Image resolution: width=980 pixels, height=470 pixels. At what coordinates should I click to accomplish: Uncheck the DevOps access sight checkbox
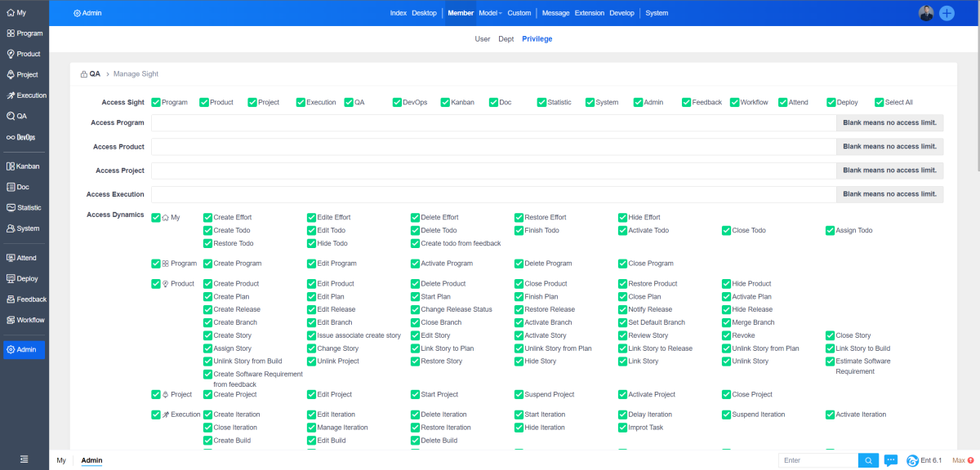[x=397, y=103]
